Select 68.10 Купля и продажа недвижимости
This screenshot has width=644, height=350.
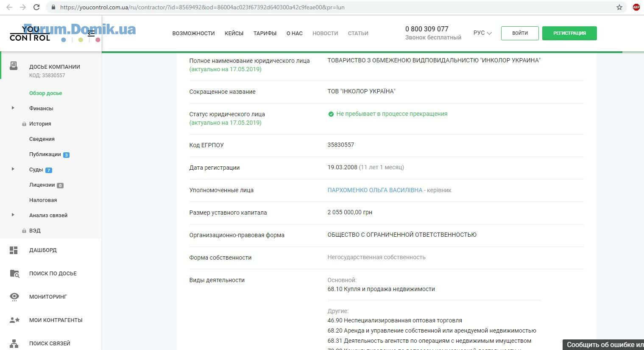coord(381,289)
